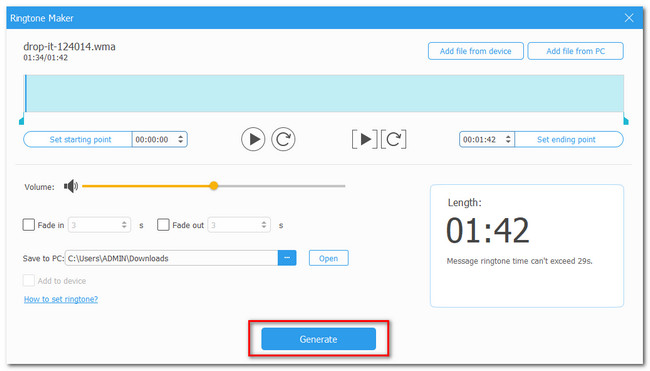
Task: Adjust the starting time stepper arrows
Action: 181,140
